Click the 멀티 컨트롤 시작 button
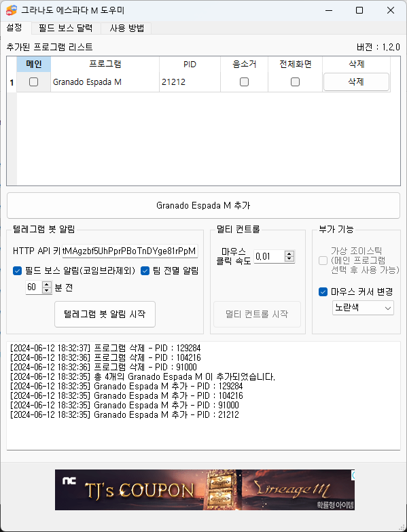Image resolution: width=407 pixels, height=532 pixels. [x=257, y=314]
